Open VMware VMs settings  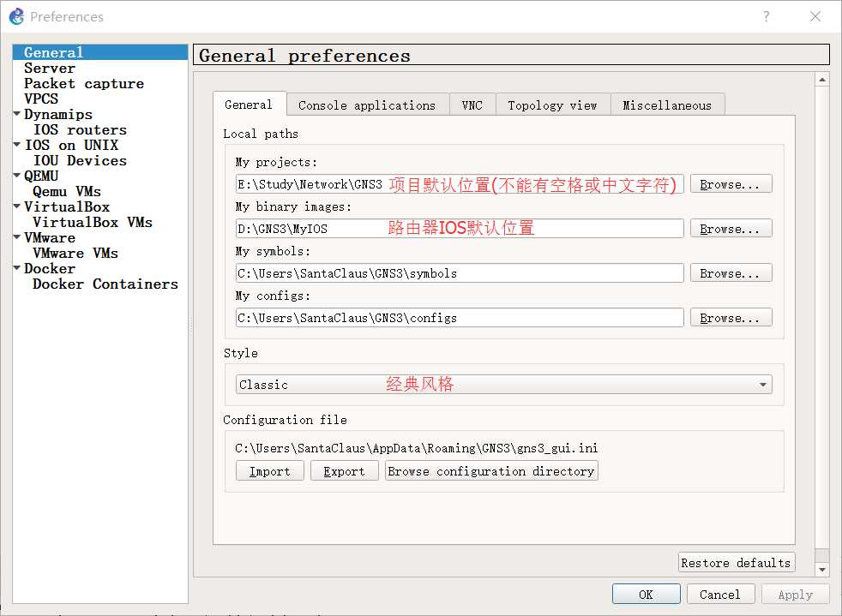click(x=75, y=254)
